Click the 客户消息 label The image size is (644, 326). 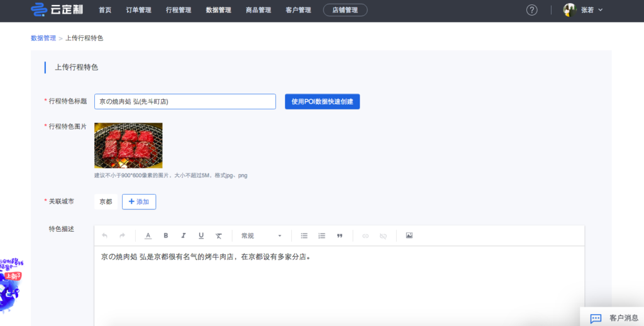(624, 318)
